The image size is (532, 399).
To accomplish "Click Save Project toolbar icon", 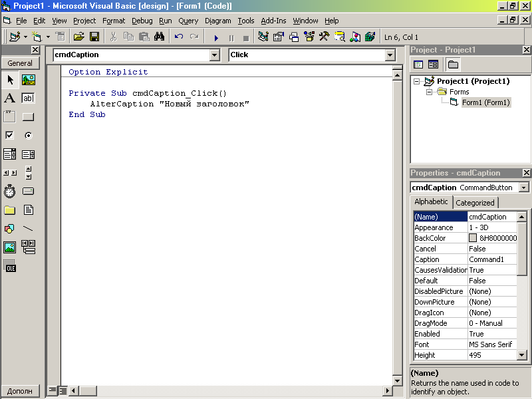I will [x=94, y=37].
